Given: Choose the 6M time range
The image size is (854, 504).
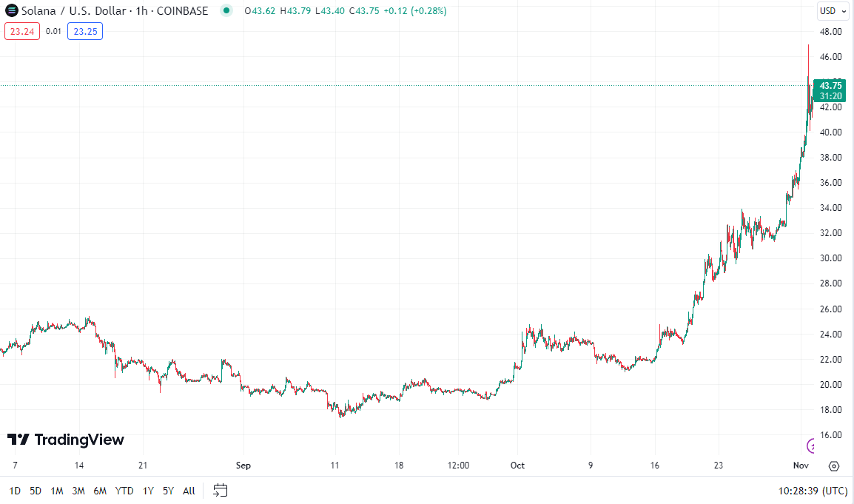Looking at the screenshot, I should [x=100, y=490].
